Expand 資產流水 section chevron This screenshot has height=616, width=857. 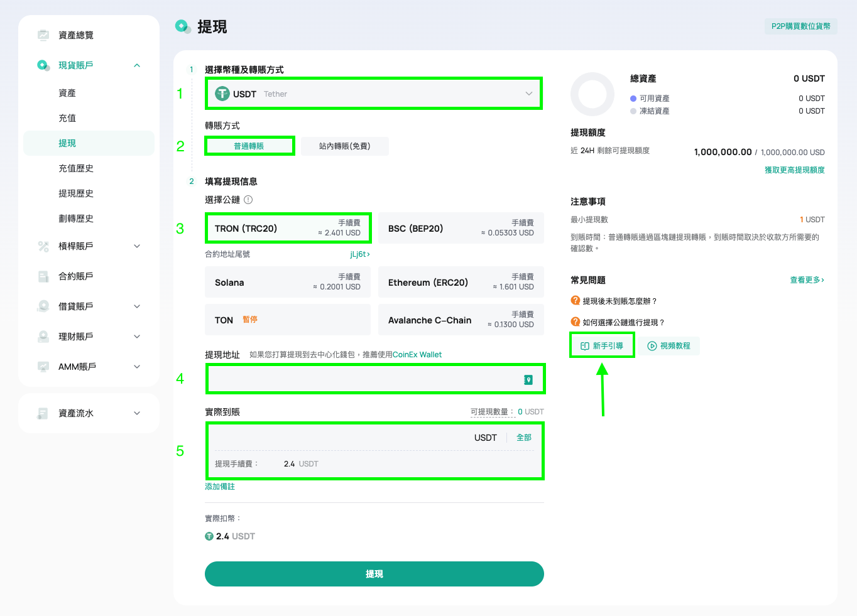[137, 413]
